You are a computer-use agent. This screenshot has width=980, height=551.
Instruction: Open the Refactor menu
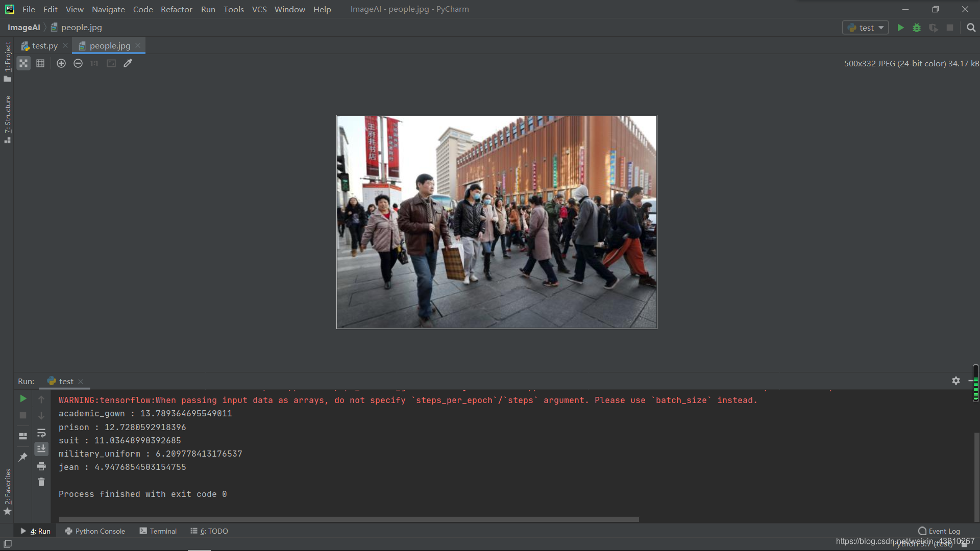pos(176,9)
